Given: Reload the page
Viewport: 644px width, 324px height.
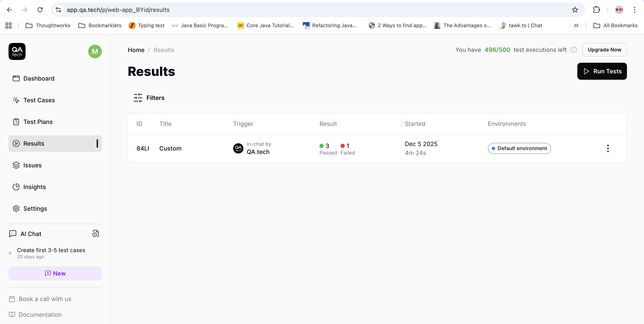Looking at the screenshot, I should pos(40,10).
